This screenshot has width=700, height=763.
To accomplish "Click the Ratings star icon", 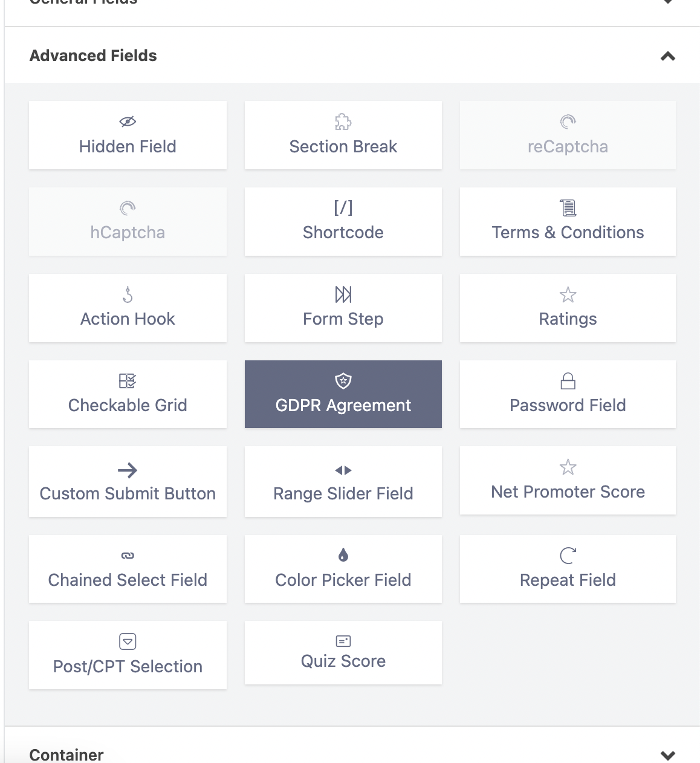I will coord(568,294).
